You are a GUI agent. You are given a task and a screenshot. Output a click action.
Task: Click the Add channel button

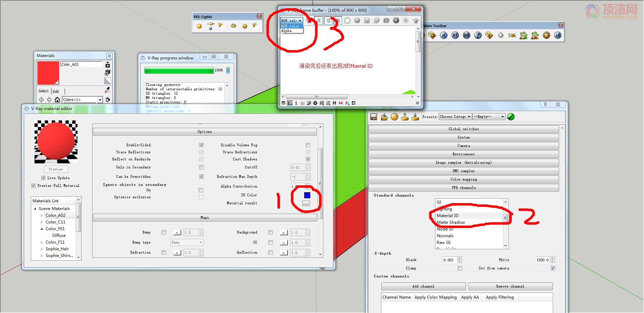(423, 286)
